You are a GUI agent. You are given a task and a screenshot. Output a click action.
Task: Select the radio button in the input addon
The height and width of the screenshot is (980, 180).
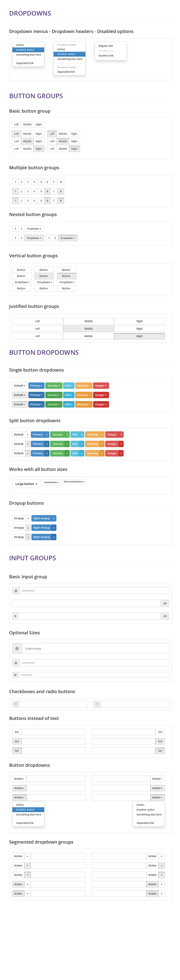click(97, 704)
